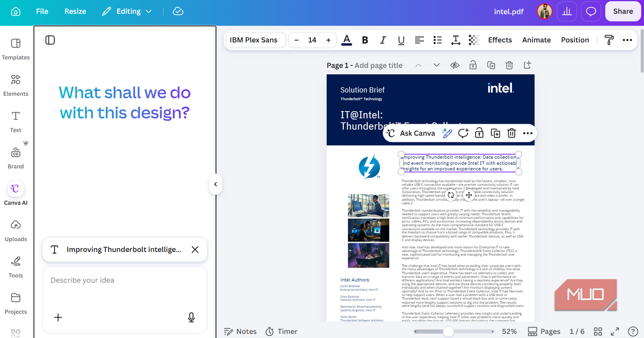644x338 pixels.
Task: Open the File menu
Action: tap(42, 11)
